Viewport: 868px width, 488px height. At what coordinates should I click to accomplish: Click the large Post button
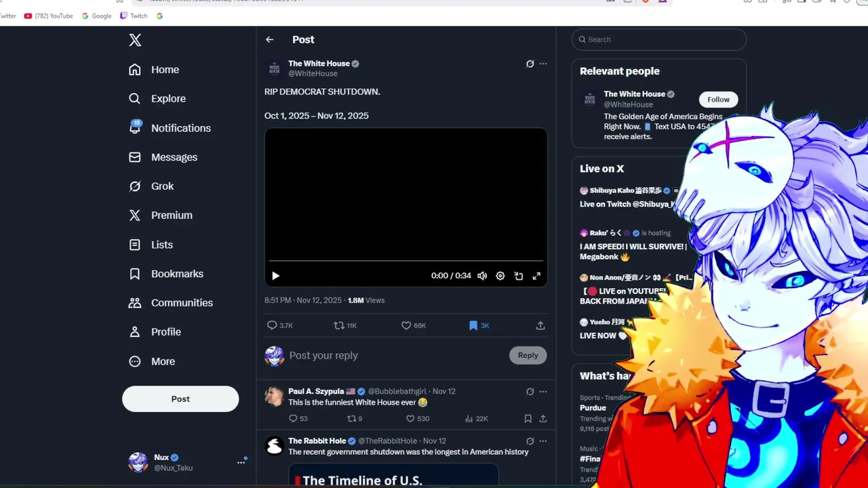tap(180, 399)
